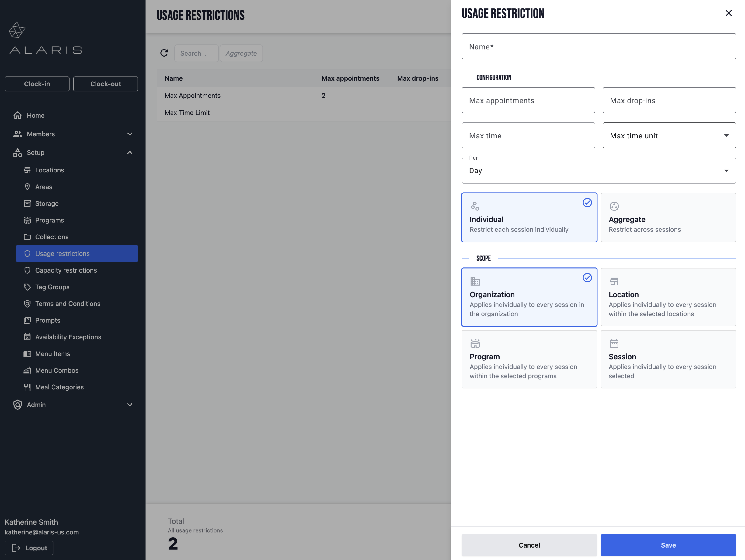This screenshot has width=745, height=560.
Task: Click the Menu Combos icon
Action: coord(27,371)
